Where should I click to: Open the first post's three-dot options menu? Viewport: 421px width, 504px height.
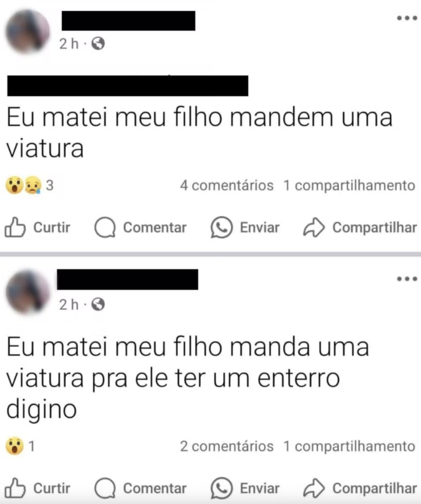click(x=407, y=18)
